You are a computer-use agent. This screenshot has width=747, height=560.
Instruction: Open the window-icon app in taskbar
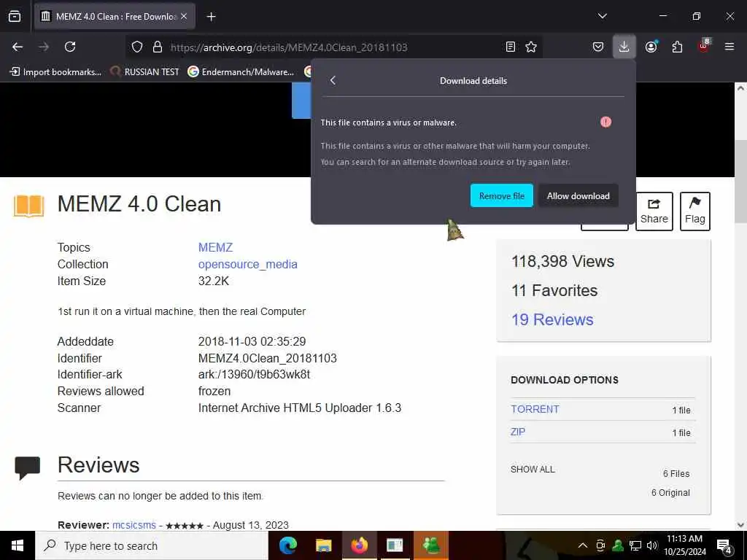[395, 545]
